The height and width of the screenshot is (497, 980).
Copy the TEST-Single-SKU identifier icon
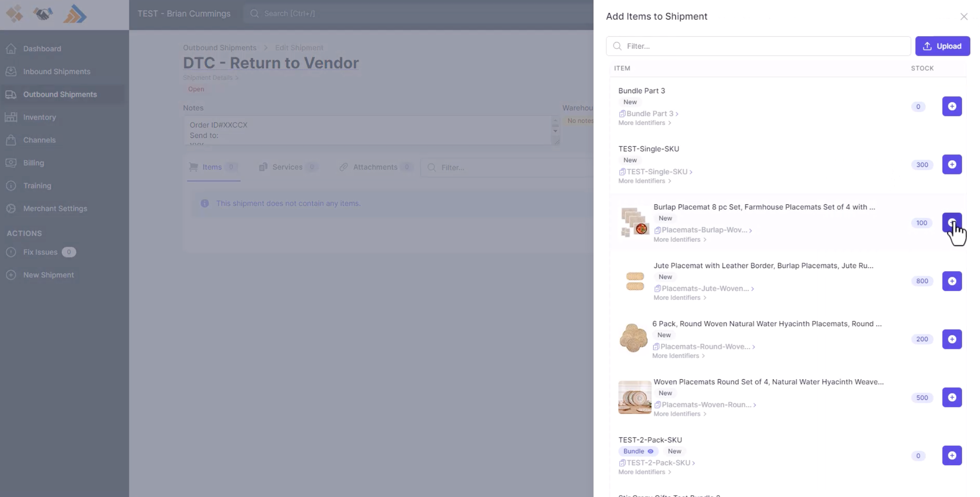click(x=622, y=172)
